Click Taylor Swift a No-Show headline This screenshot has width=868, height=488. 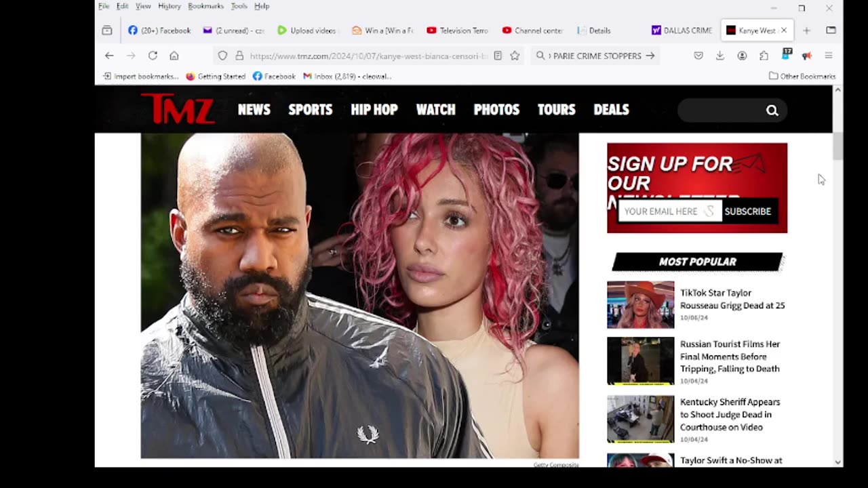731,460
